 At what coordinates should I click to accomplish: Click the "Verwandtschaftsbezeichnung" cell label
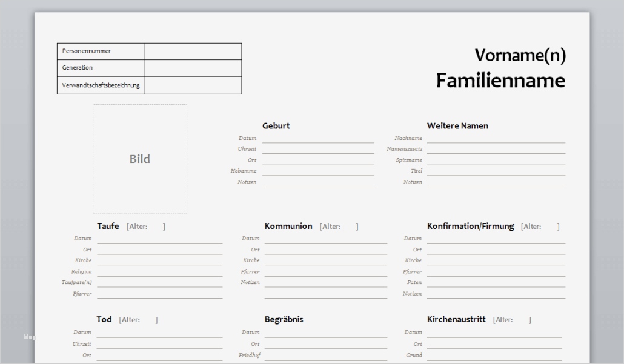pyautogui.click(x=101, y=85)
